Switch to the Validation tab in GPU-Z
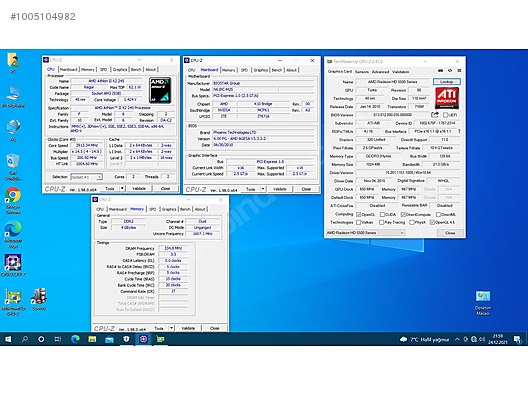The image size is (528, 396). pos(401,72)
